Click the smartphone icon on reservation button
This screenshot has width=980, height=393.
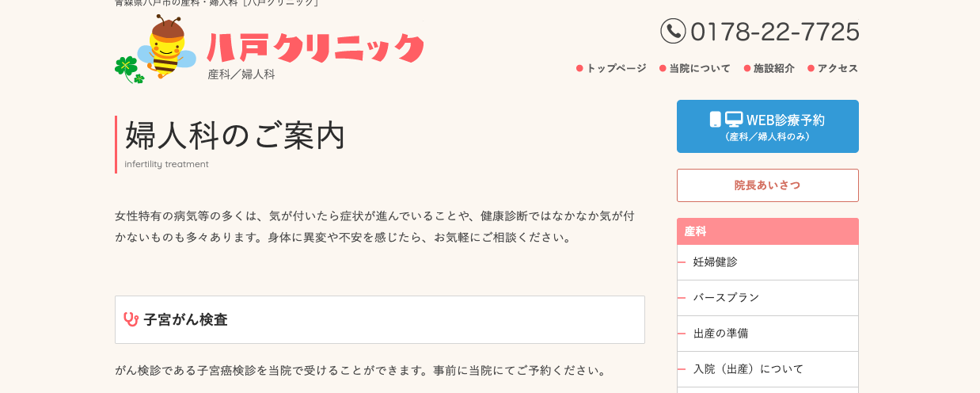(x=716, y=120)
